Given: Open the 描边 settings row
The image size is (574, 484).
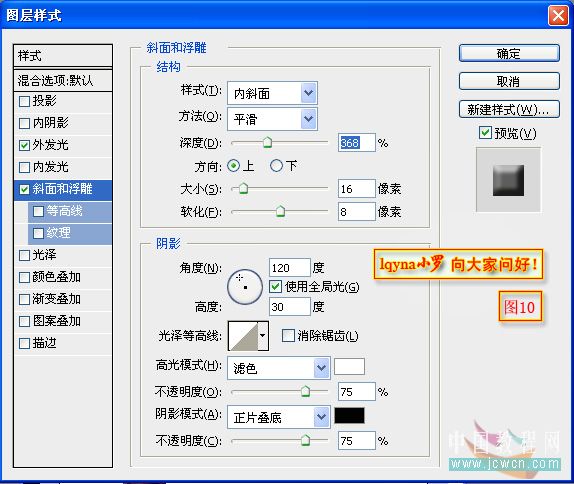Looking at the screenshot, I should pos(63,343).
